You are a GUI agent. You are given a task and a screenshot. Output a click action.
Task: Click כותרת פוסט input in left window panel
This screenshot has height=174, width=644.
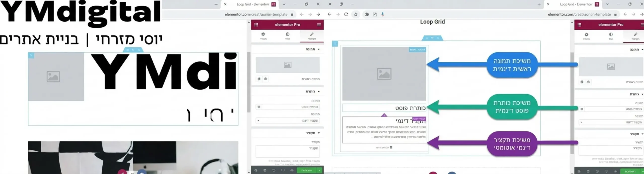click(291, 107)
